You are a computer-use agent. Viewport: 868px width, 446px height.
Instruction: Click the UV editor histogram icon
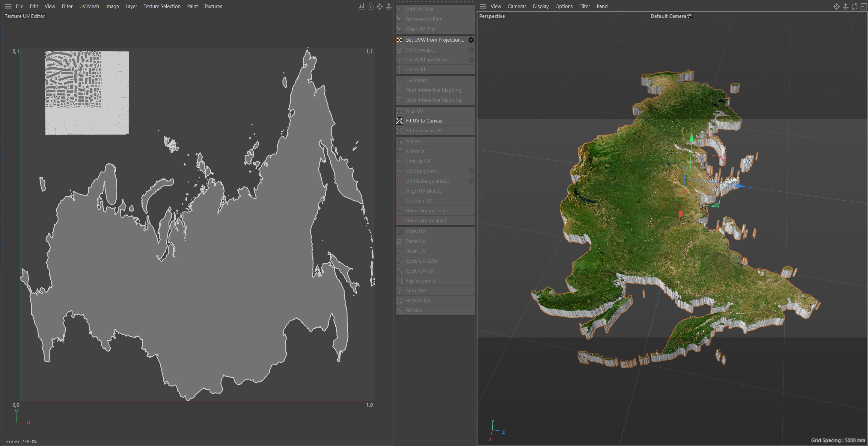361,6
